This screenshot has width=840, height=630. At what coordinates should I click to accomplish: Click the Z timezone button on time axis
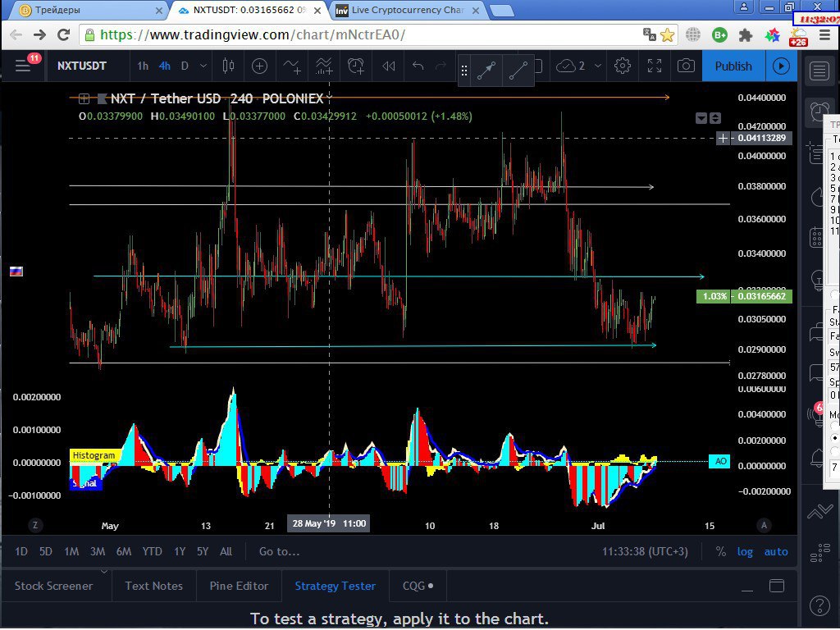pyautogui.click(x=35, y=526)
